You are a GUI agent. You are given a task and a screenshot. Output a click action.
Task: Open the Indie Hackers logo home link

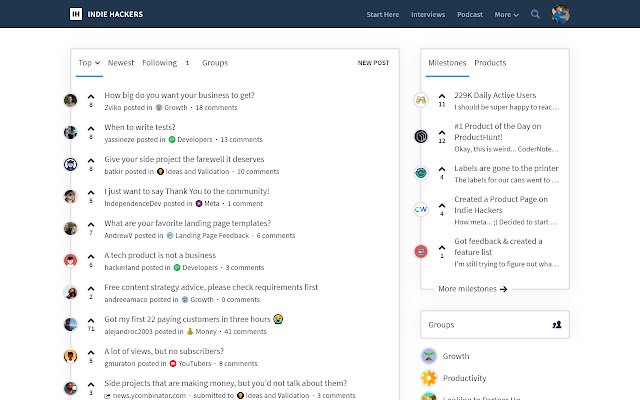tap(106, 14)
